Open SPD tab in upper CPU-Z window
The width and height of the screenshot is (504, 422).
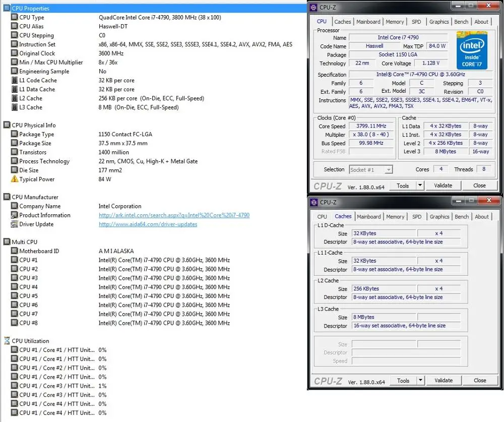[416, 22]
